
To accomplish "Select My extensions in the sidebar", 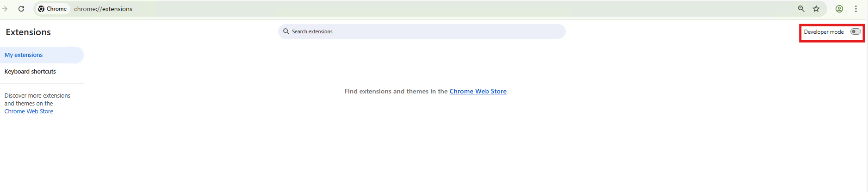I will coord(24,55).
